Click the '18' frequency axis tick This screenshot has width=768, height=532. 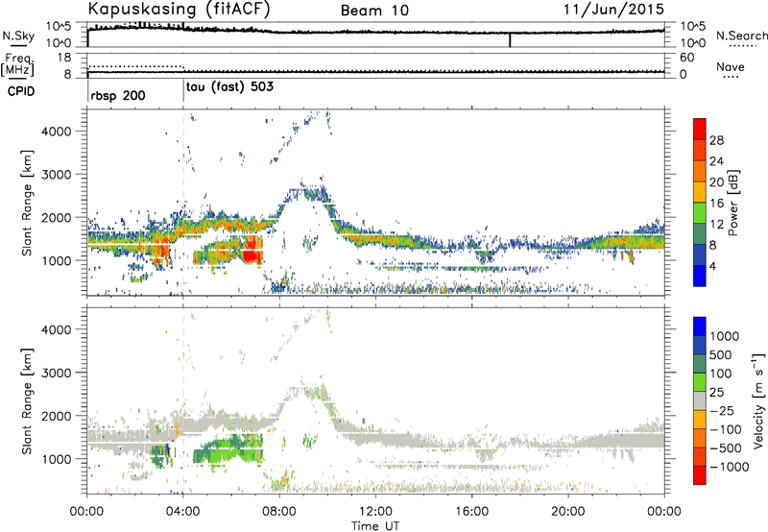64,58
